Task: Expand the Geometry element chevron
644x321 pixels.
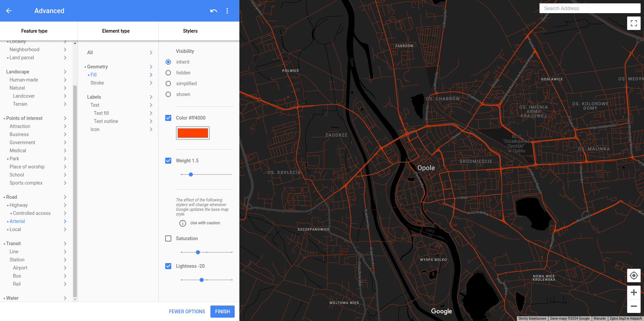Action: [x=151, y=67]
